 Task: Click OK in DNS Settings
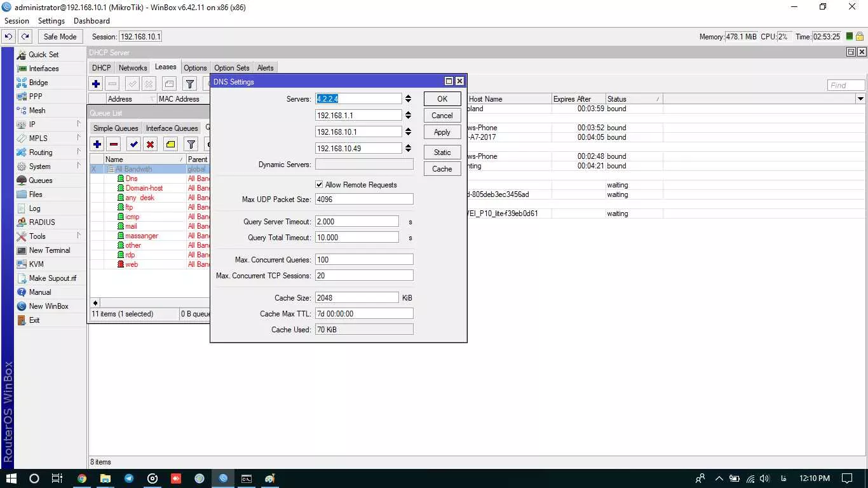[x=442, y=98]
